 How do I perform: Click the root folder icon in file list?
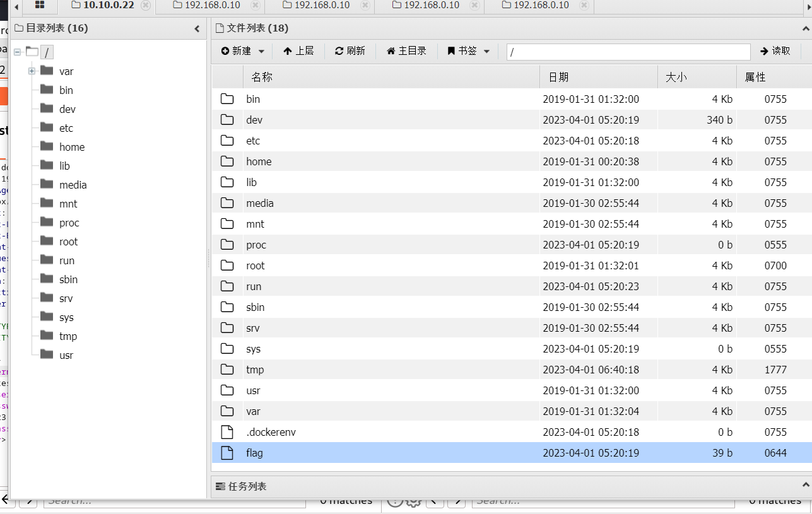point(227,266)
